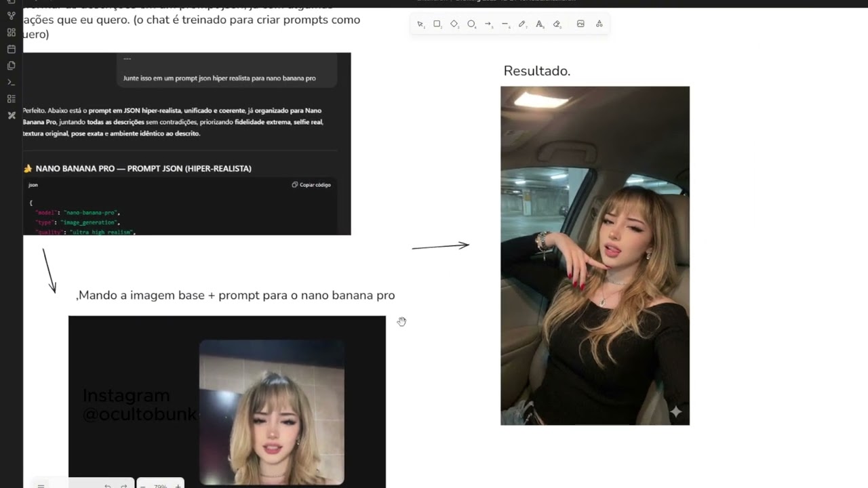The image size is (868, 488).
Task: Click the redo arrow at bottom
Action: (123, 485)
